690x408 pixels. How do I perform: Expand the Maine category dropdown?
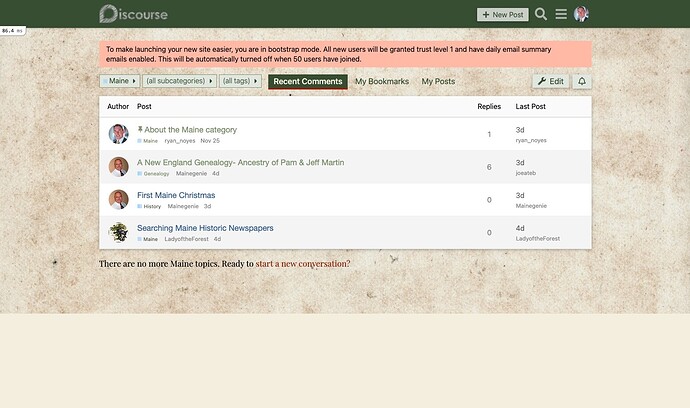pos(119,81)
